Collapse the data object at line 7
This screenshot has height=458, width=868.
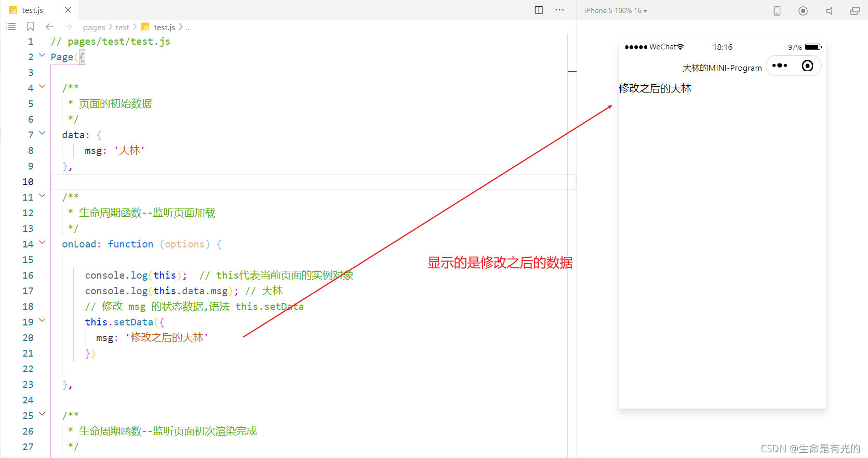[x=42, y=133]
